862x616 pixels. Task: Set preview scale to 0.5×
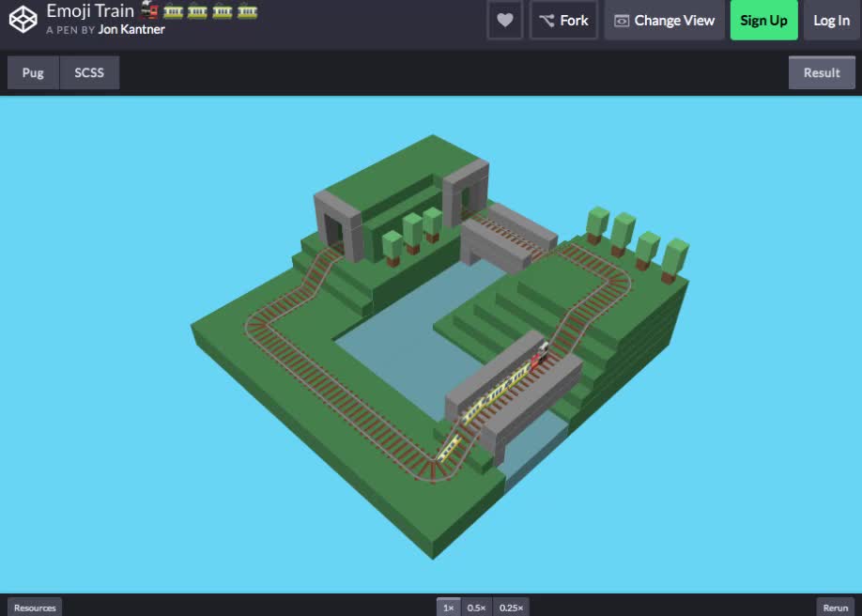[476, 608]
